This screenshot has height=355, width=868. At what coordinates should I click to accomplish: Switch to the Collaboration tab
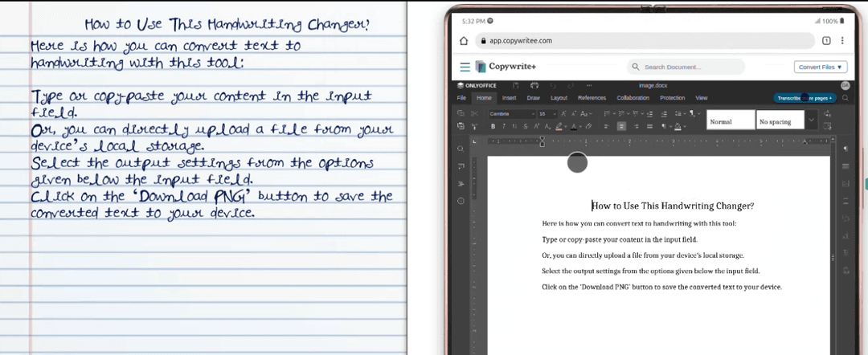(x=633, y=98)
